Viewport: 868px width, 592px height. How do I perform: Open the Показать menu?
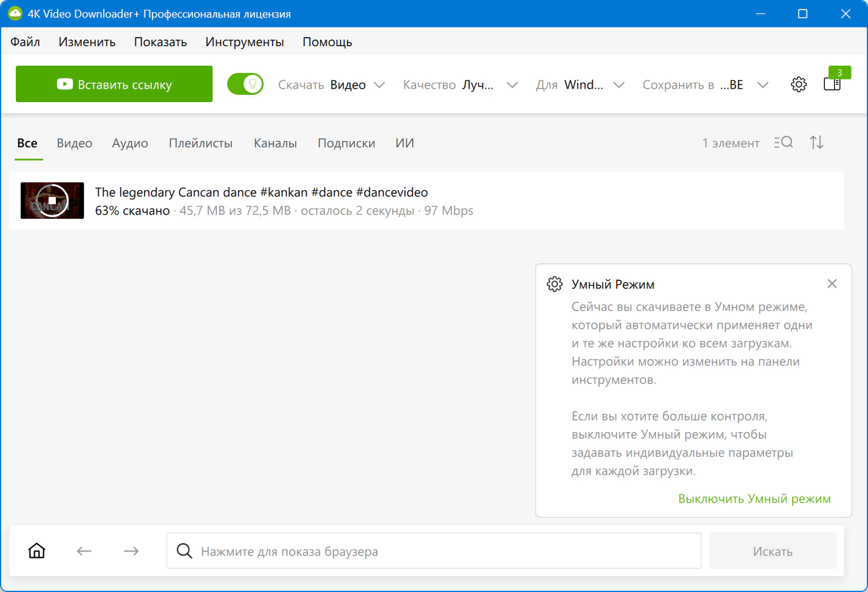[x=160, y=42]
